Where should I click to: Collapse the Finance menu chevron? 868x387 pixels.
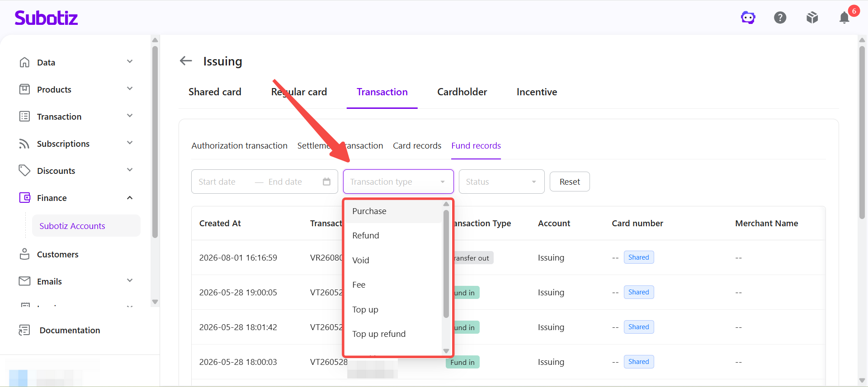tap(130, 198)
